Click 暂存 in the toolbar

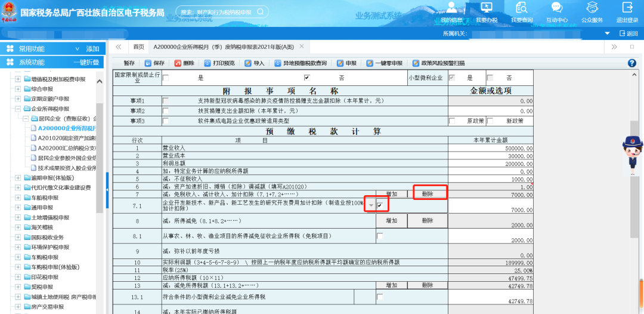click(129, 63)
